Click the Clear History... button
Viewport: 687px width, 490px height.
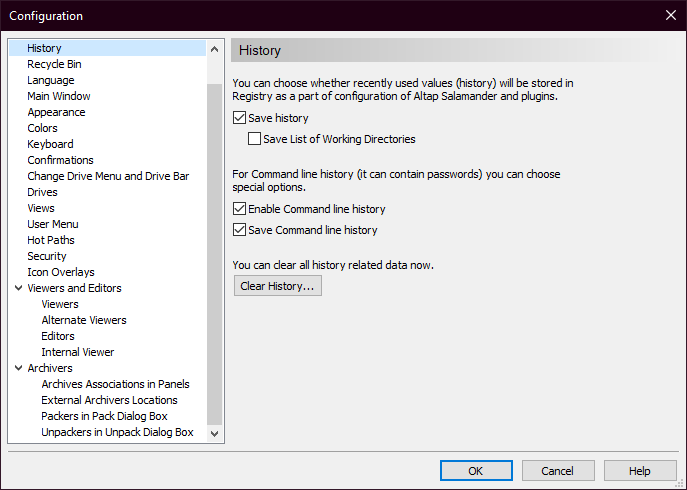(277, 286)
